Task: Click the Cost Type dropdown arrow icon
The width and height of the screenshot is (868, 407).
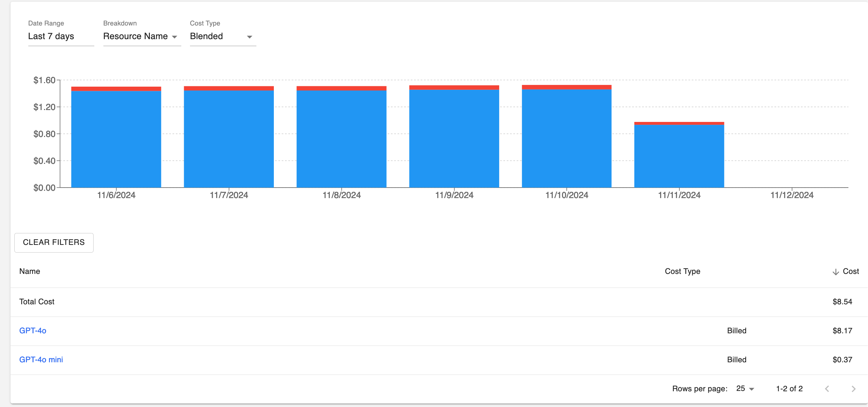Action: click(x=249, y=37)
